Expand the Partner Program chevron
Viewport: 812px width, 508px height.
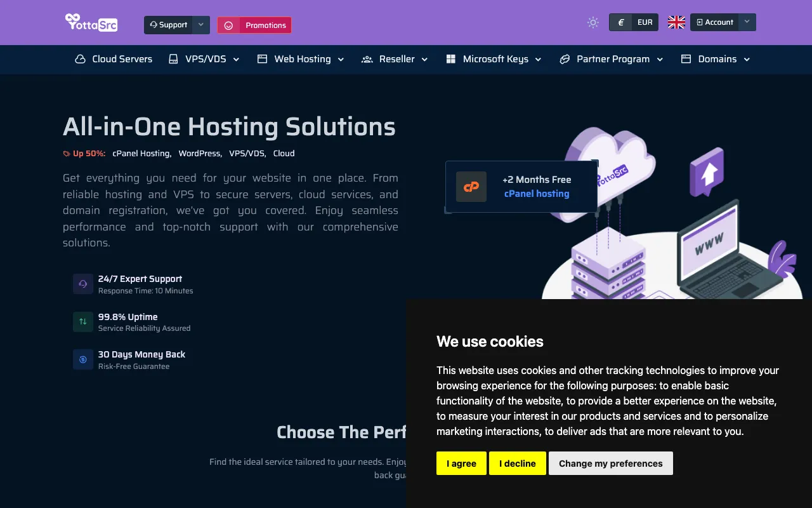pos(660,60)
